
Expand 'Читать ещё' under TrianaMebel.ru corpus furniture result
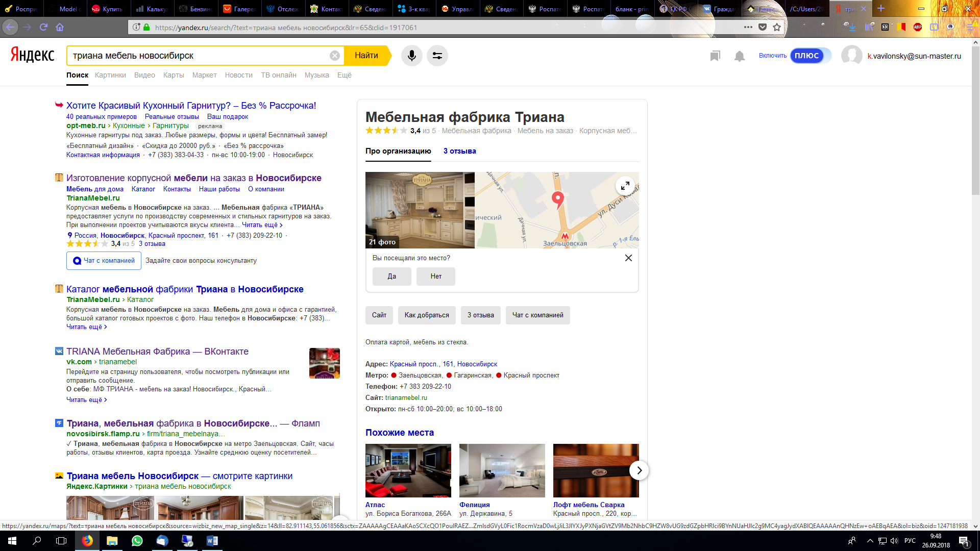pos(262,225)
